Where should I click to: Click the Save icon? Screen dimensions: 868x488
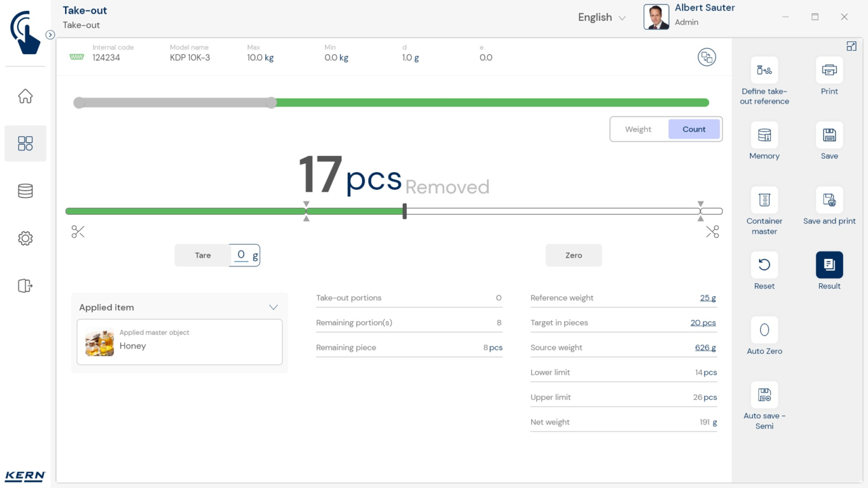829,136
